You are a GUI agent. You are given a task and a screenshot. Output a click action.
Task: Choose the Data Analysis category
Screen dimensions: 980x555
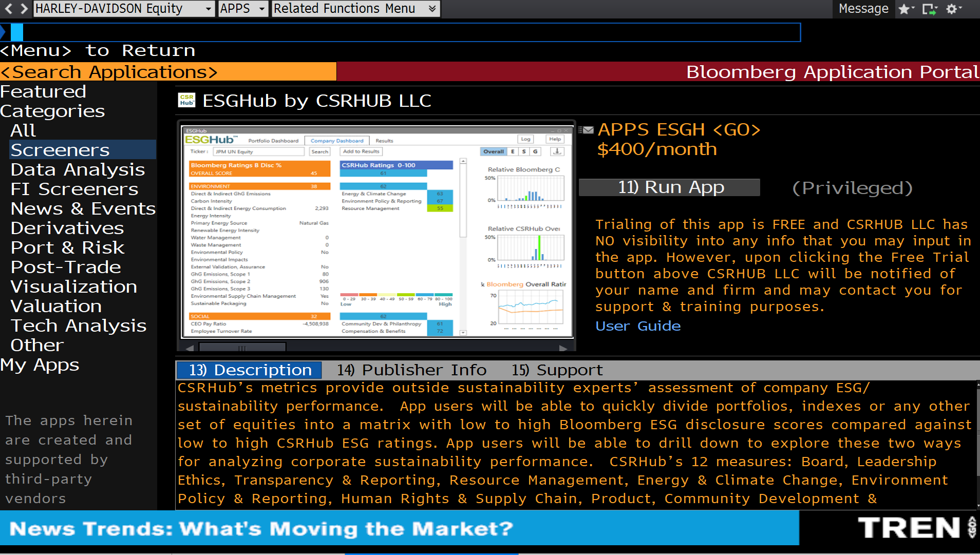(x=78, y=169)
